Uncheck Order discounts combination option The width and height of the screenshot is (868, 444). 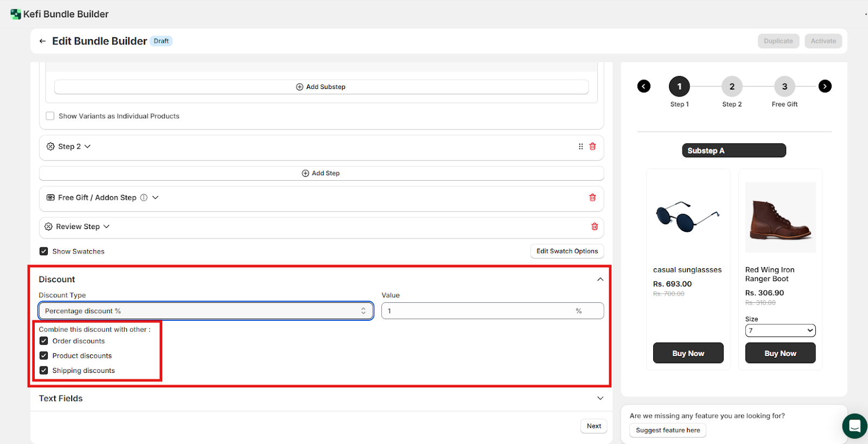point(44,341)
